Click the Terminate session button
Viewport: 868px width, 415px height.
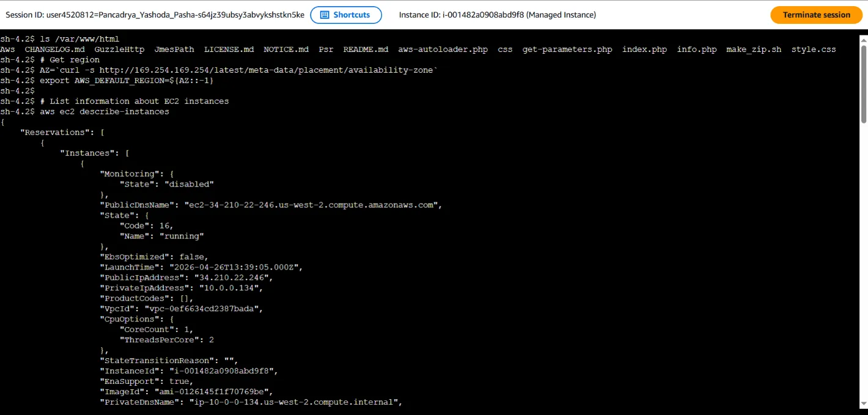[x=816, y=15]
